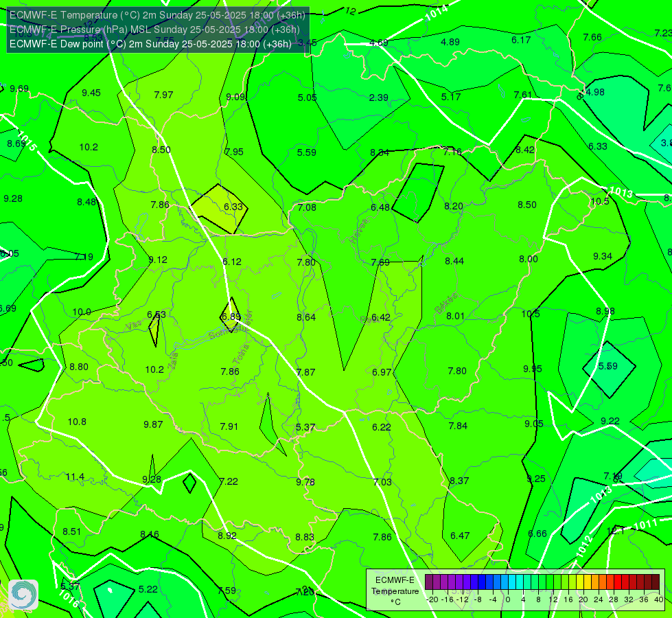Screen dimensions: 672x618
Task: Click the swirl logo icon in the corner
Action: (x=23, y=595)
